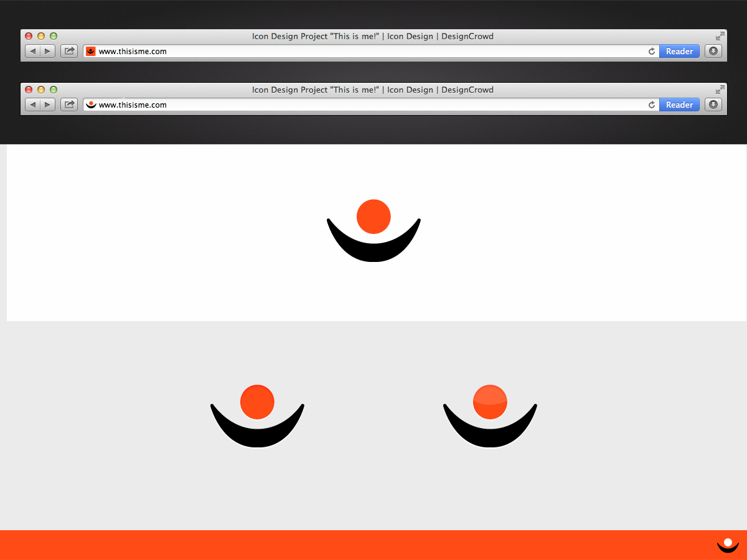Enter full screen in the bottom browser window
Image resolution: width=747 pixels, height=560 pixels.
tap(720, 90)
